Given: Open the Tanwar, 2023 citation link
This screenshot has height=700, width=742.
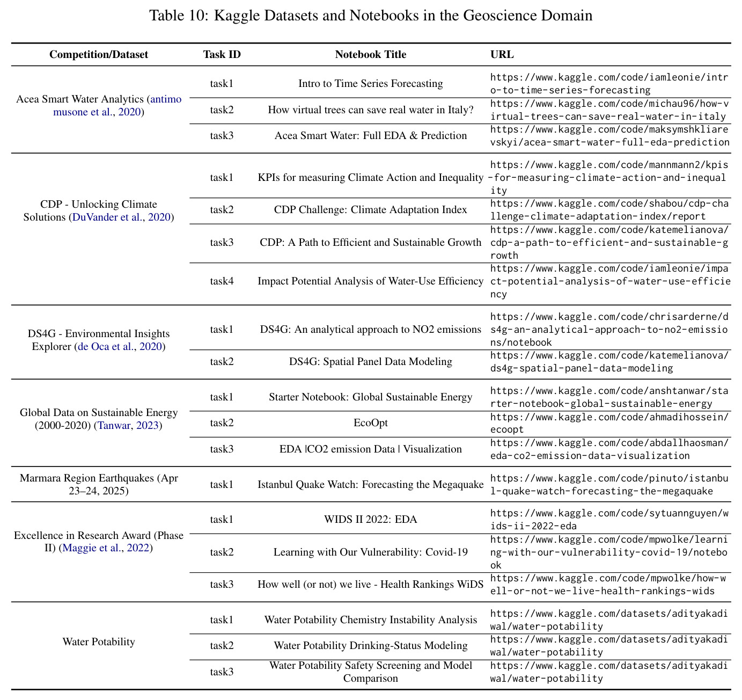Looking at the screenshot, I should 129,426.
